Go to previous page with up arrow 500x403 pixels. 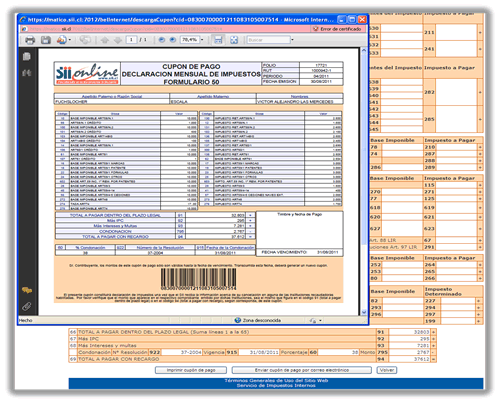(x=105, y=40)
